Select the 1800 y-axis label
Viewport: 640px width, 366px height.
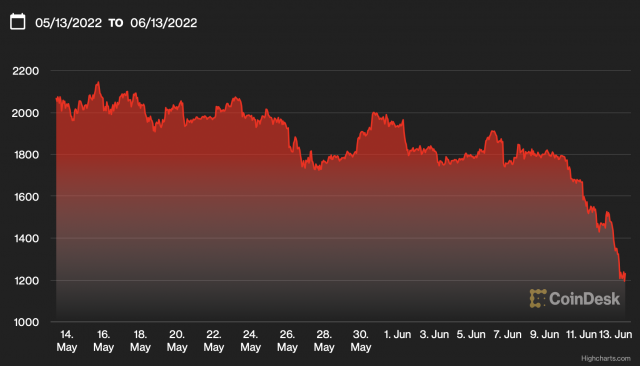(26, 155)
